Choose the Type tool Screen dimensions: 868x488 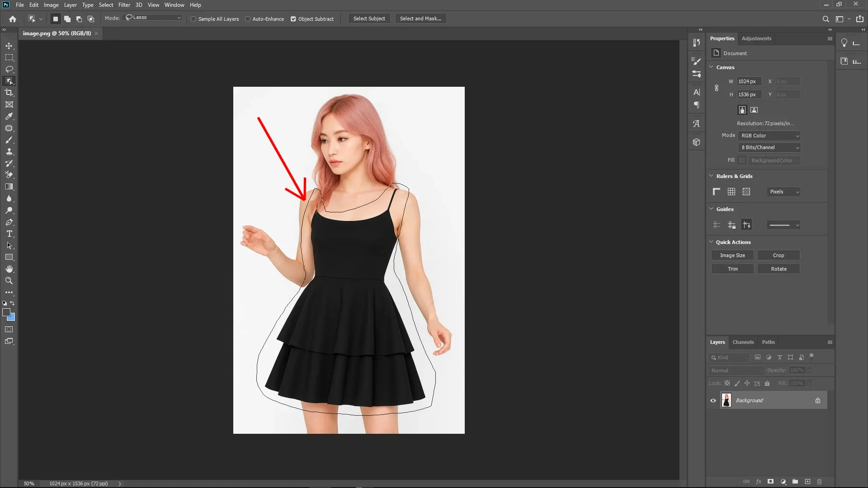[x=9, y=234]
